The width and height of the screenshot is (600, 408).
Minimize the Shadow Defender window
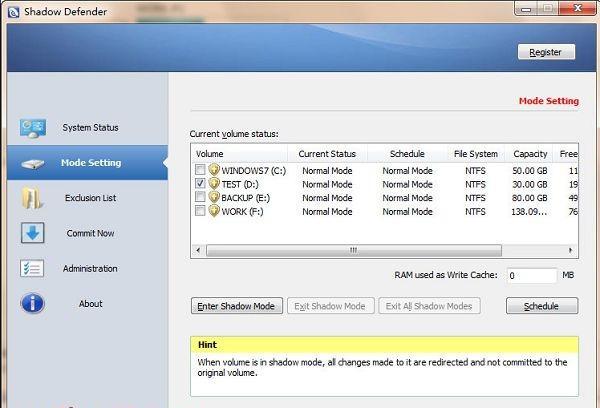pos(527,9)
